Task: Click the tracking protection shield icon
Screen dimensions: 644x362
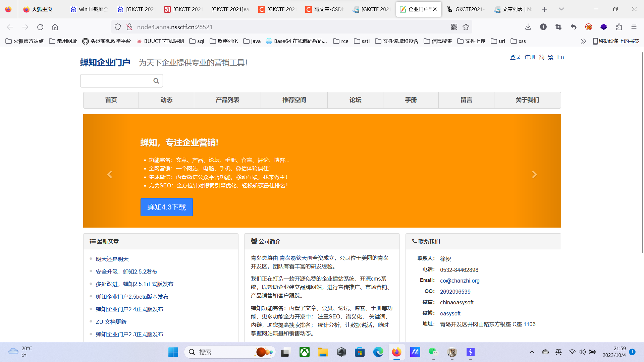Action: point(118,27)
